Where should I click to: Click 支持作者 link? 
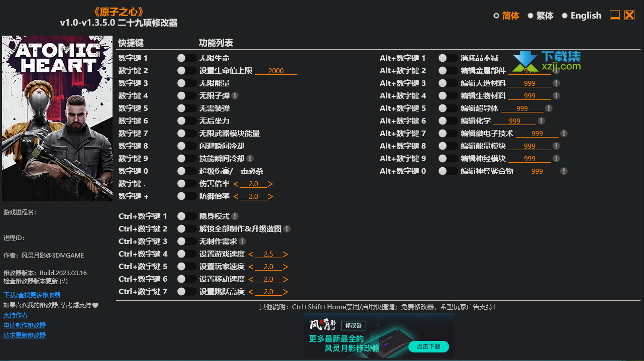coord(16,315)
